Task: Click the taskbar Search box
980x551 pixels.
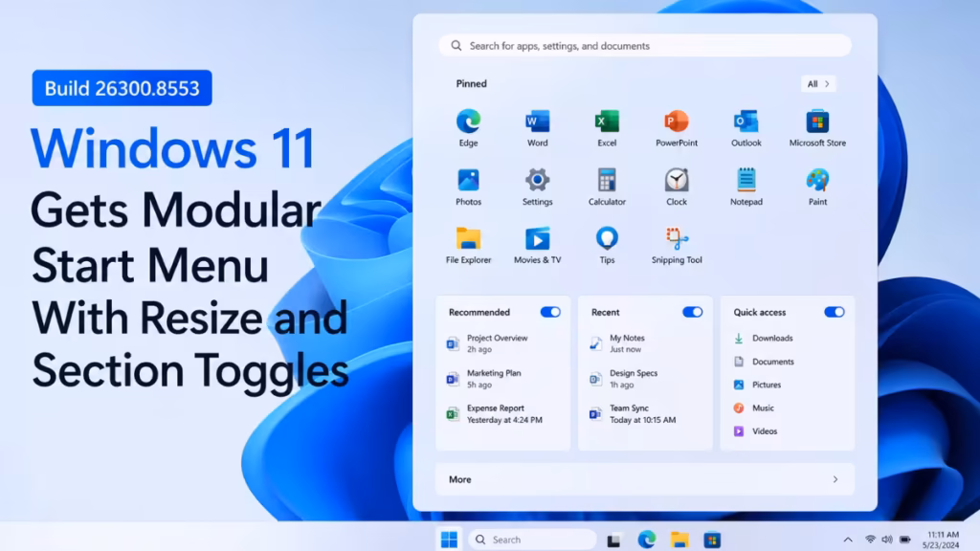Action: click(532, 540)
